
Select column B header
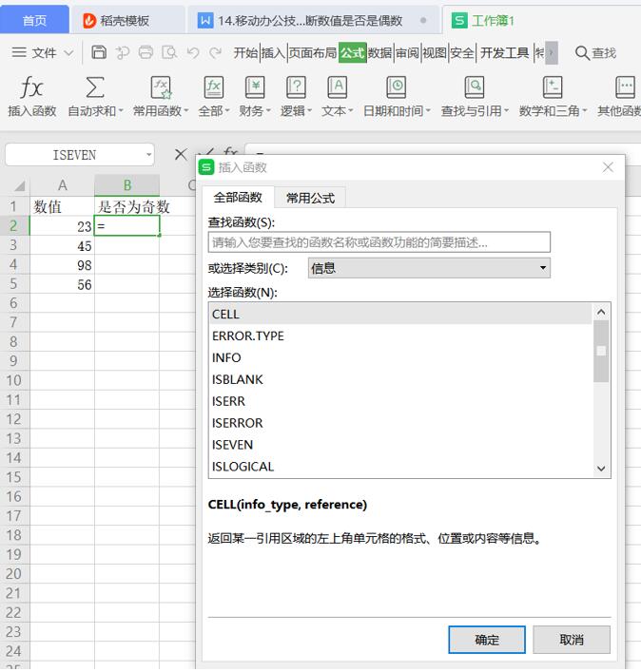click(x=126, y=185)
